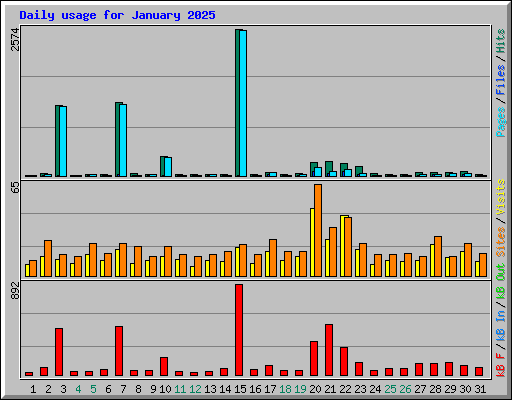
Task: Click the 'kB F' legend label
Action: pos(501,364)
